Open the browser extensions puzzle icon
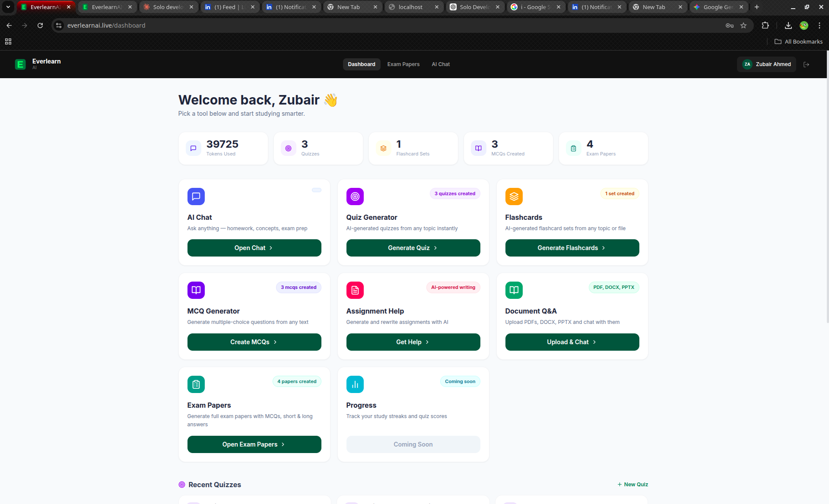829x504 pixels. (765, 25)
